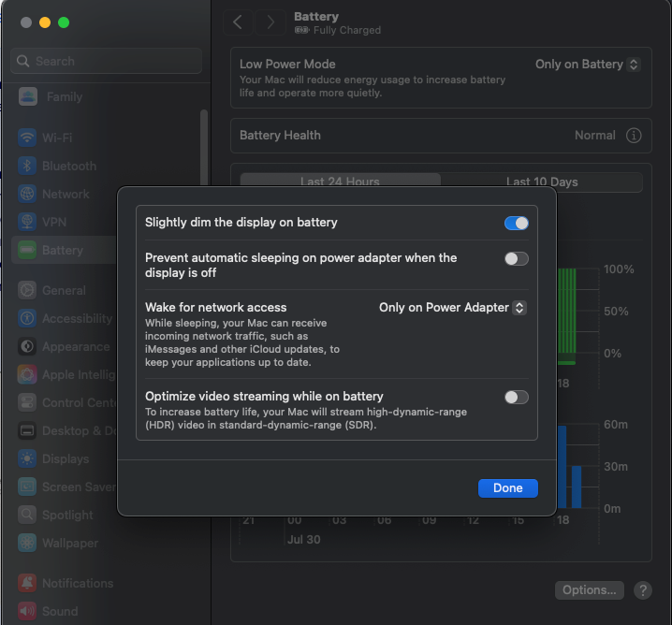Select the Spotlight magnifier icon
The width and height of the screenshot is (672, 625).
coord(27,515)
